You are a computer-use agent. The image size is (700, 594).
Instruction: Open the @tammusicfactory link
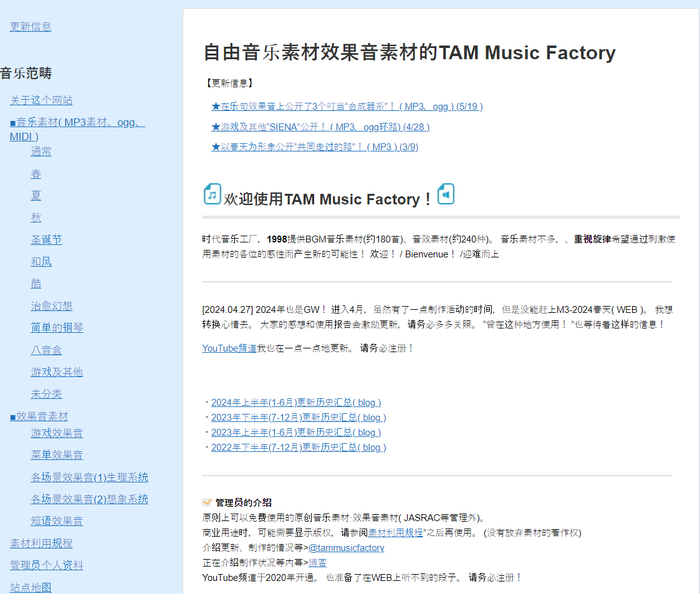pos(347,548)
